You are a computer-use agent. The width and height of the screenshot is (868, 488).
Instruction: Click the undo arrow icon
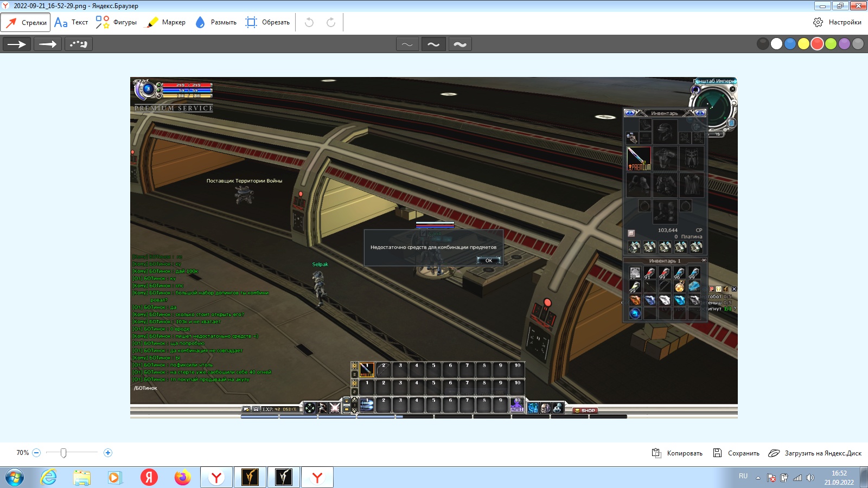coord(309,22)
